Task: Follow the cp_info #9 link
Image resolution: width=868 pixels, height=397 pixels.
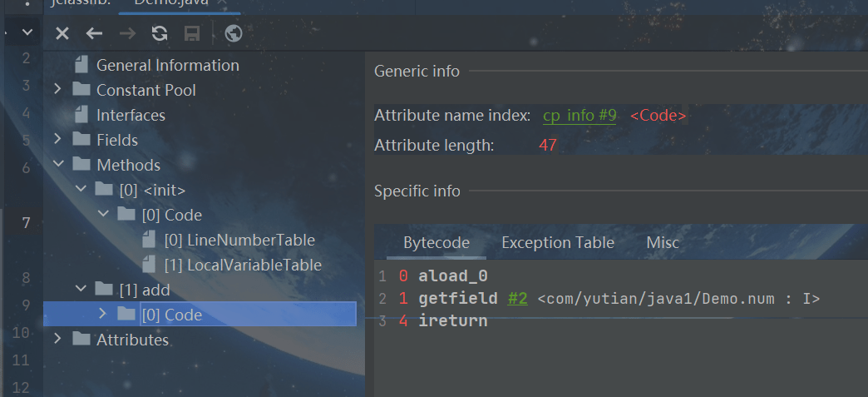Action: (579, 116)
